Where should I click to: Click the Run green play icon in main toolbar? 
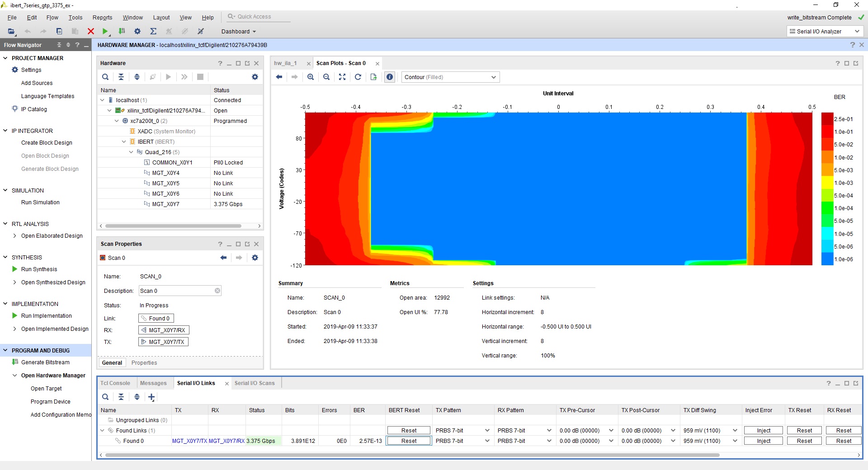105,31
